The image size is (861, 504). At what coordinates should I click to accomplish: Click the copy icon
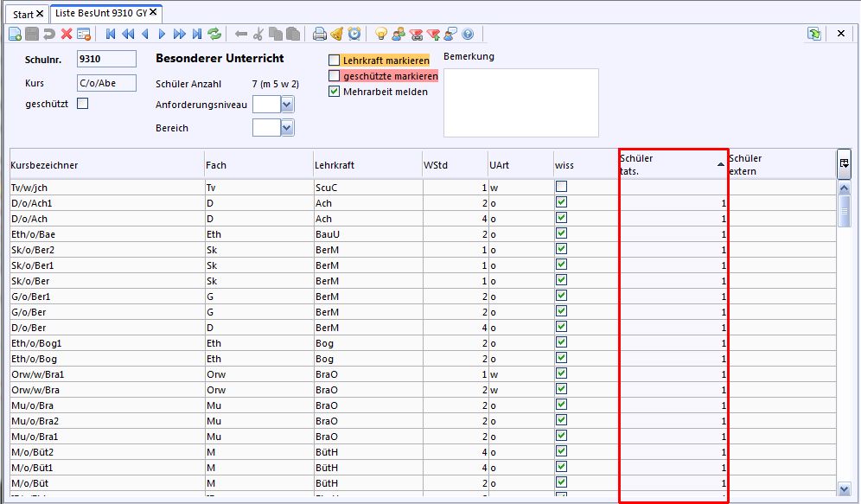tap(276, 34)
